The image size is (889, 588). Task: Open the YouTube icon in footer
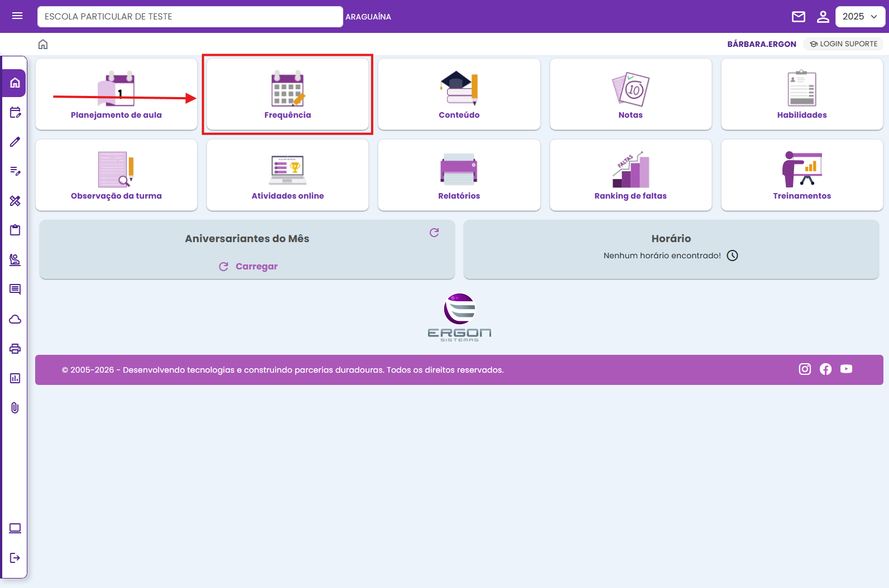point(846,369)
